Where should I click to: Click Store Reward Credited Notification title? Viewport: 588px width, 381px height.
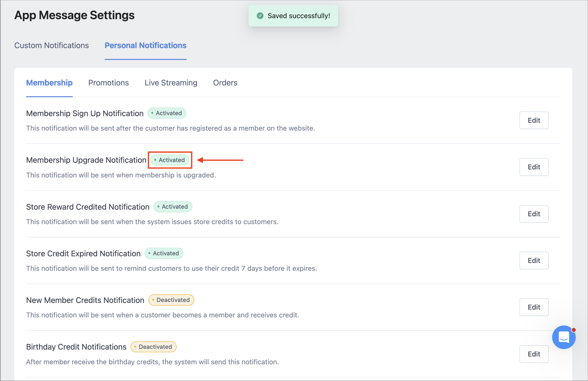(88, 207)
